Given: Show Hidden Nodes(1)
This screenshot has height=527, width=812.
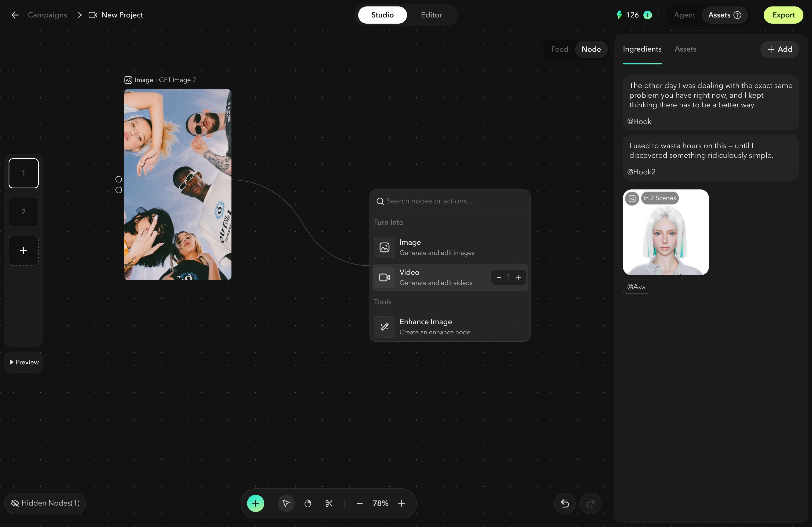Looking at the screenshot, I should coord(45,503).
